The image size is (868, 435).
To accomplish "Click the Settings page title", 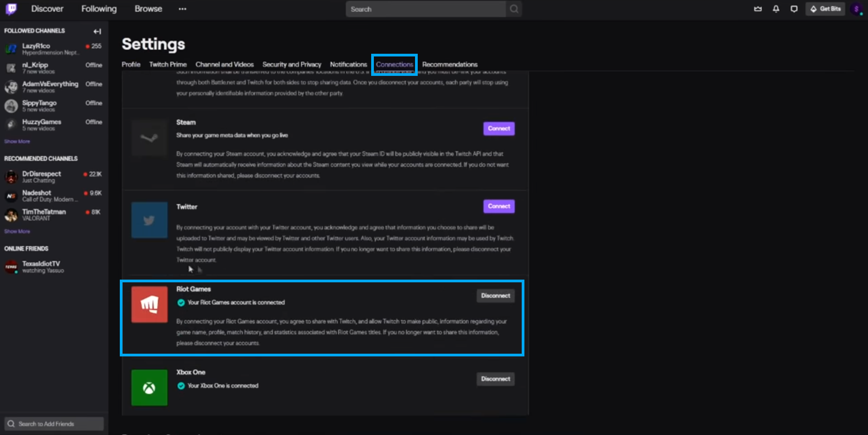I will 153,44.
